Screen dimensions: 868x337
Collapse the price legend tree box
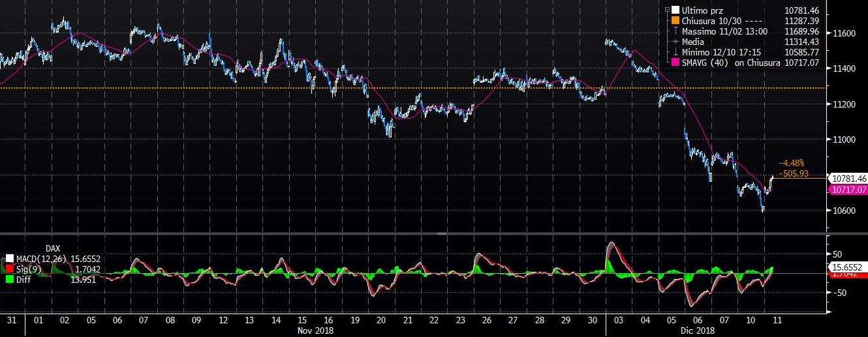667,10
